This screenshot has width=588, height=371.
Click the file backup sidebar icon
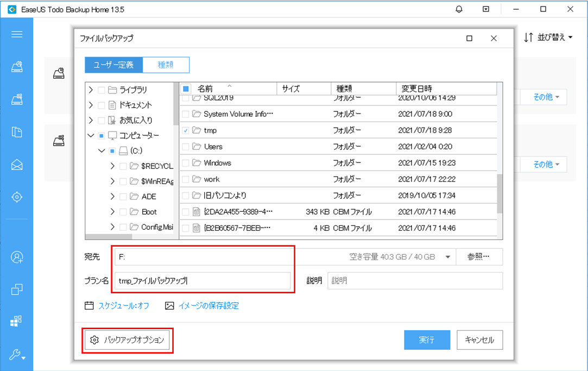(x=17, y=131)
